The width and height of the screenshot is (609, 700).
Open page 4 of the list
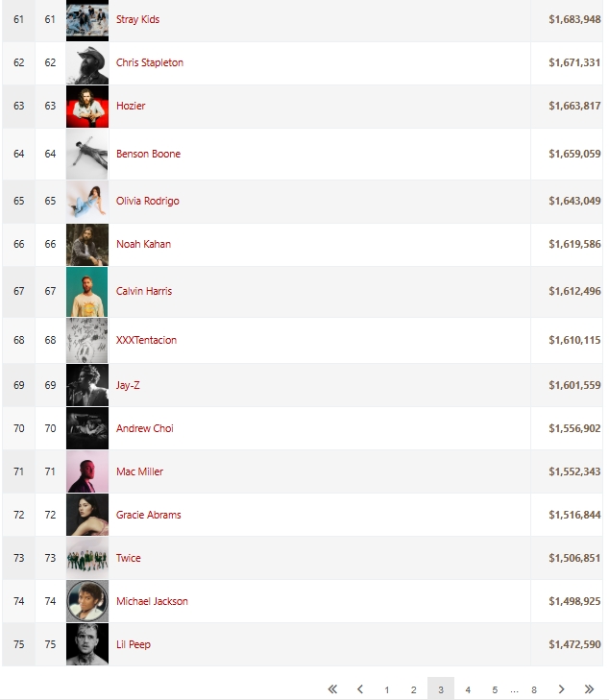click(x=468, y=689)
